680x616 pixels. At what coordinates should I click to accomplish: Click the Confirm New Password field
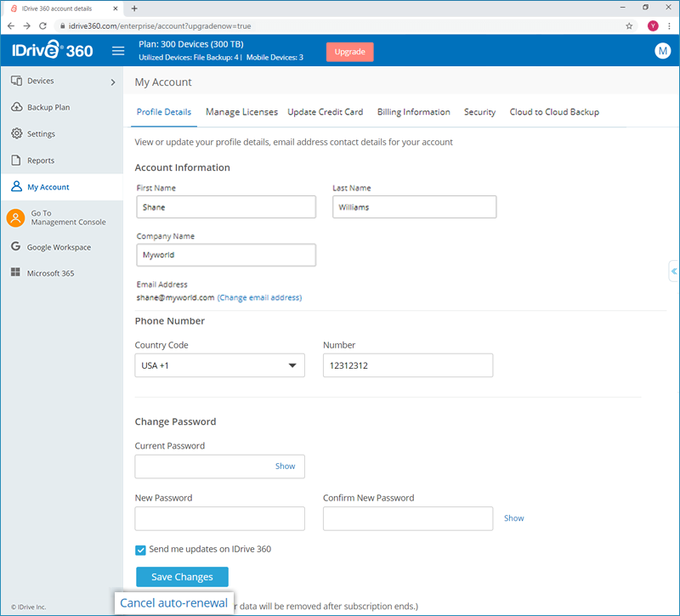coord(408,518)
